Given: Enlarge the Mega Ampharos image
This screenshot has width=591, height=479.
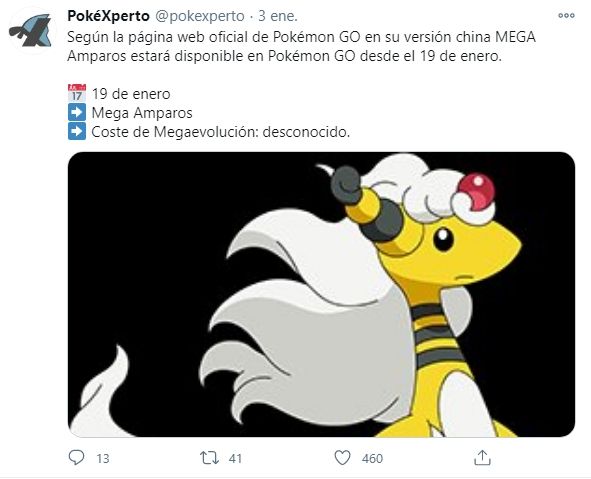Looking at the screenshot, I should point(322,294).
